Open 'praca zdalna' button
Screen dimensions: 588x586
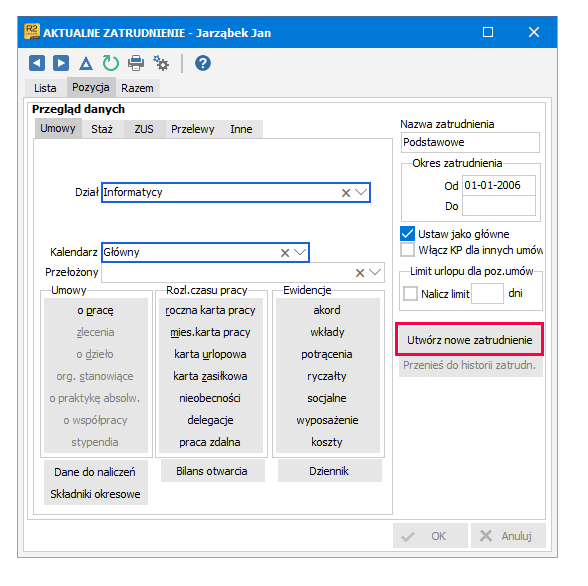(x=210, y=442)
